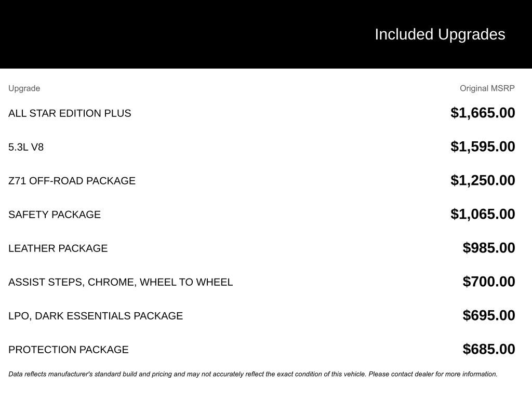
Task: Click the $685.00 price
Action: 488,349
